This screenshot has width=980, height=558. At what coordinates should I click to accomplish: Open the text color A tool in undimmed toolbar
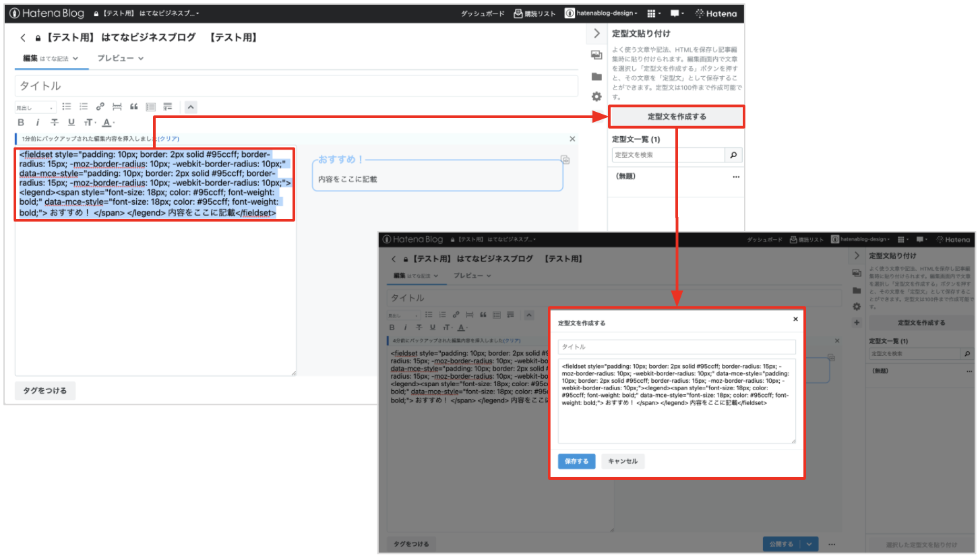108,123
